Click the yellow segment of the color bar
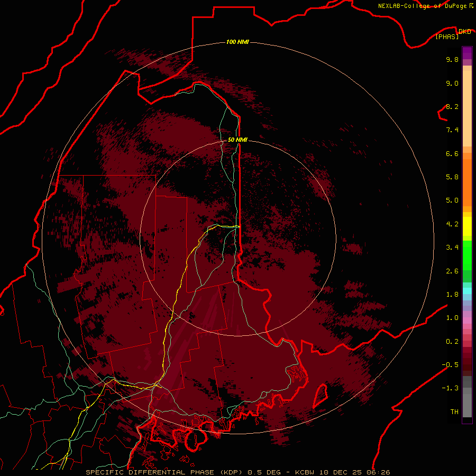This screenshot has height=476, width=476. click(467, 226)
